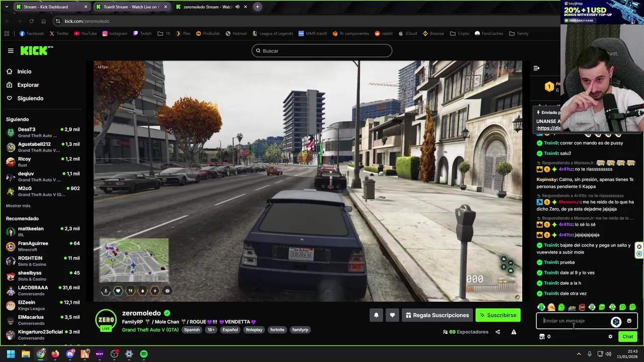Mute the zeromoledo tab audio icon
The height and width of the screenshot is (362, 644).
pyautogui.click(x=237, y=7)
